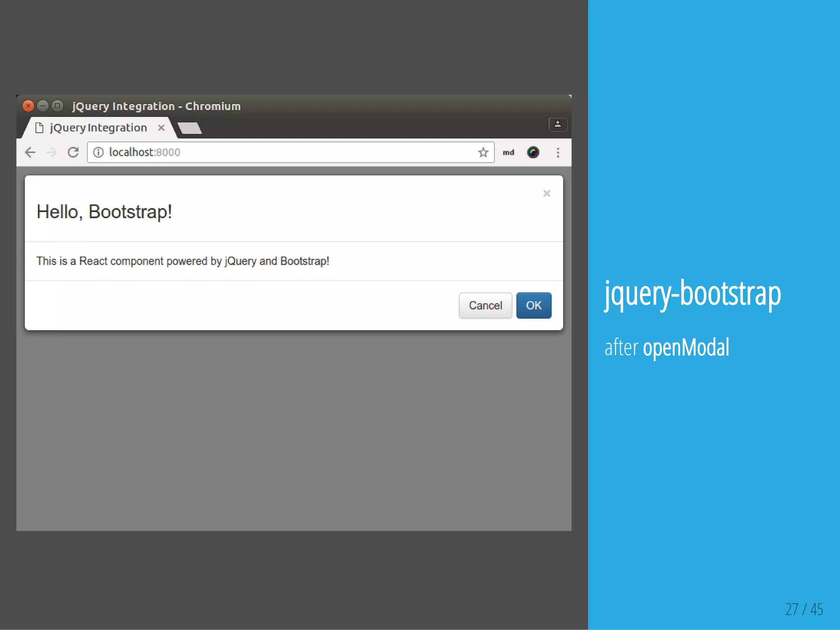Maximize the Chromium window
Image resolution: width=840 pixels, height=630 pixels.
[58, 106]
